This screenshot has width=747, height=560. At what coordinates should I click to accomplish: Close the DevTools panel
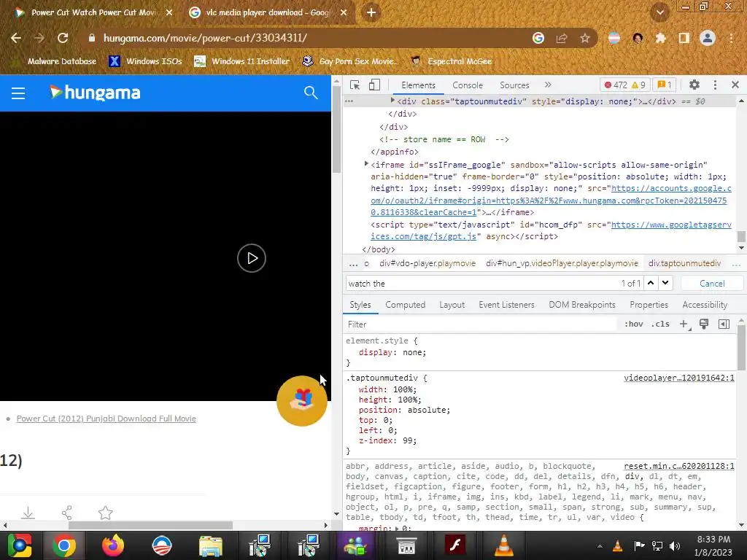(735, 85)
